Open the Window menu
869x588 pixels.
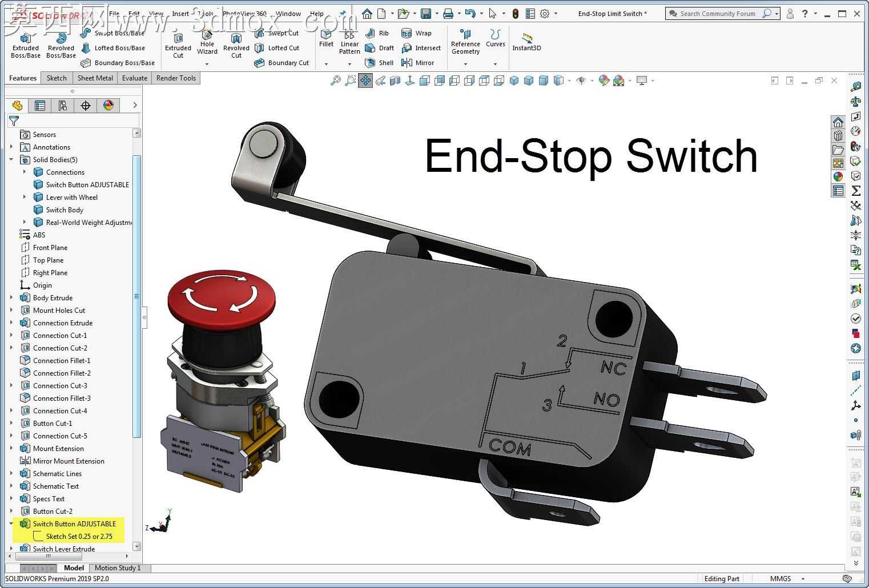pyautogui.click(x=288, y=14)
